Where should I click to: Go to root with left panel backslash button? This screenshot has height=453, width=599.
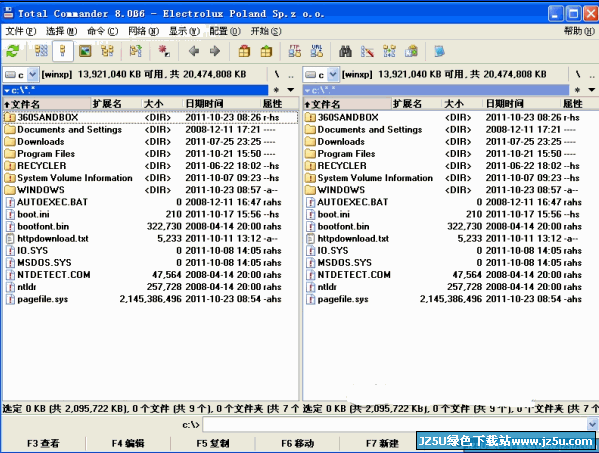pyautogui.click(x=277, y=74)
